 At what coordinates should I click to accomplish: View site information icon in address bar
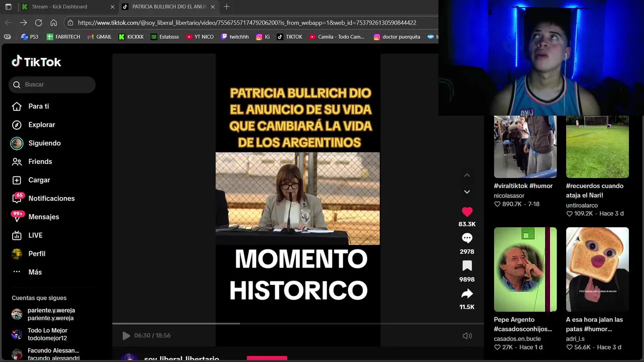(70, 23)
